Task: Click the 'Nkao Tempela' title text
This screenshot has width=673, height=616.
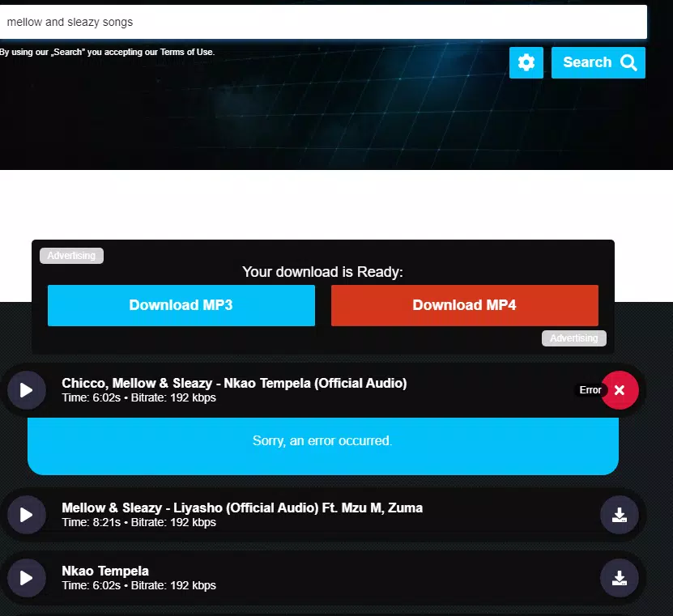Action: click(x=105, y=571)
